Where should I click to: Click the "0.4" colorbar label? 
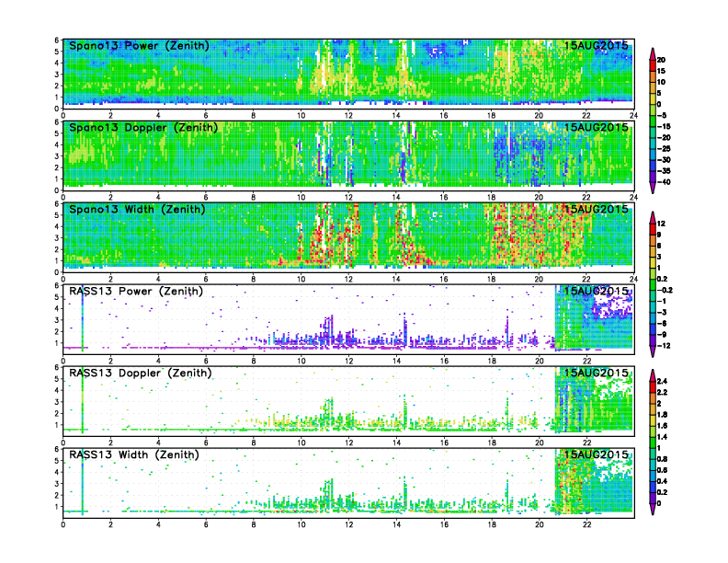tap(663, 481)
